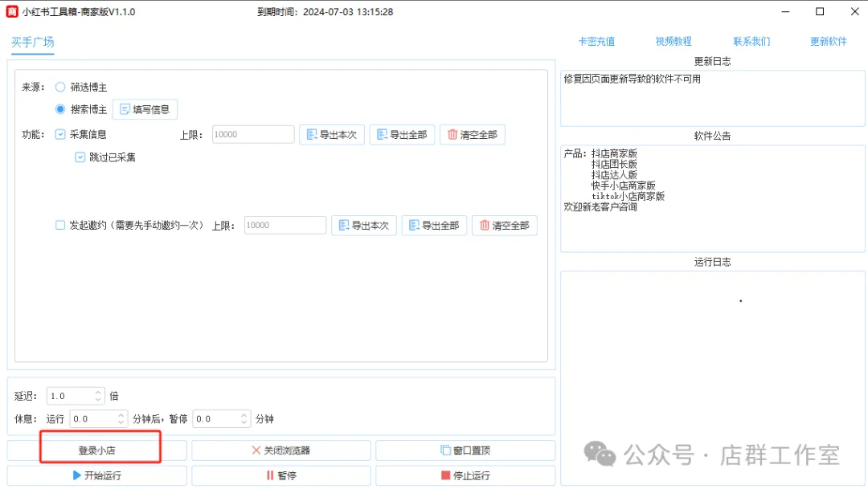
Task: Adjust the 延迟 multiplier spinner arrows
Action: [x=99, y=396]
